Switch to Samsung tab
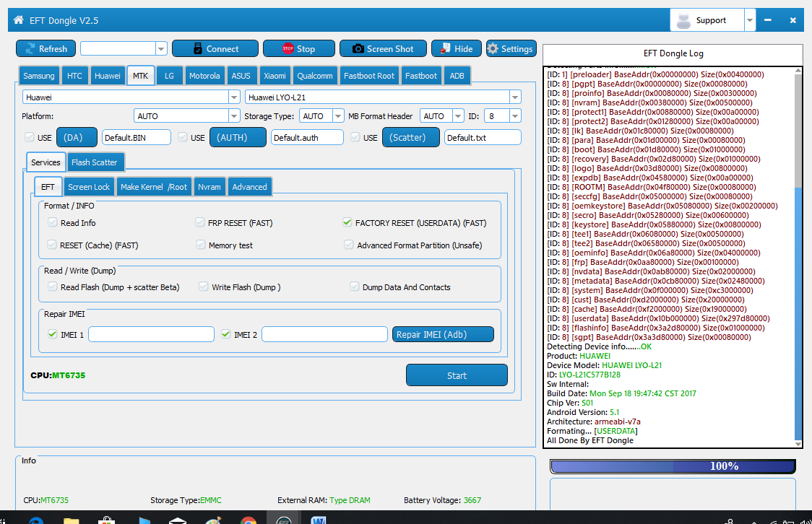 (39, 76)
